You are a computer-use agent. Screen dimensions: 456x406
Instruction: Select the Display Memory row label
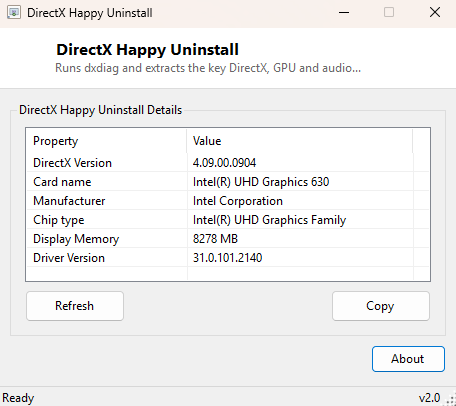coord(76,239)
